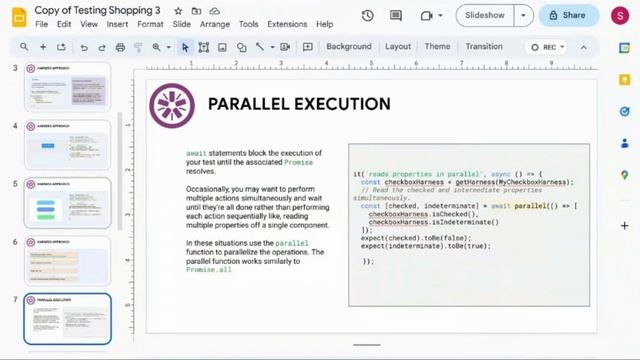The height and width of the screenshot is (360, 640).
Task: Insert a shape
Action: [241, 47]
